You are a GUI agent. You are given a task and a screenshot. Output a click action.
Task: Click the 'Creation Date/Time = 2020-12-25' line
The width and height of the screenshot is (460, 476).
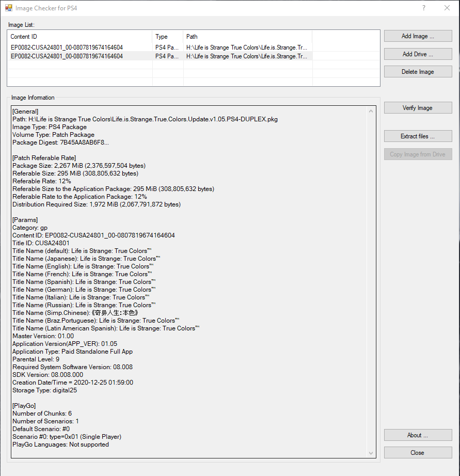[73, 383]
